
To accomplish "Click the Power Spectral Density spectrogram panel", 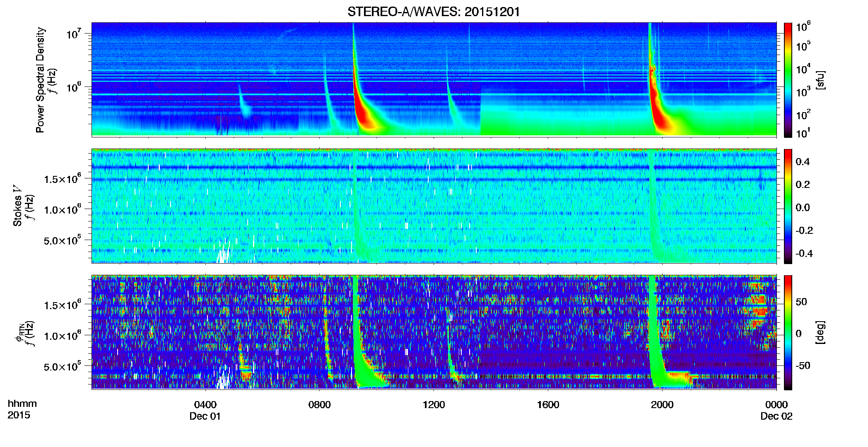I will click(434, 79).
